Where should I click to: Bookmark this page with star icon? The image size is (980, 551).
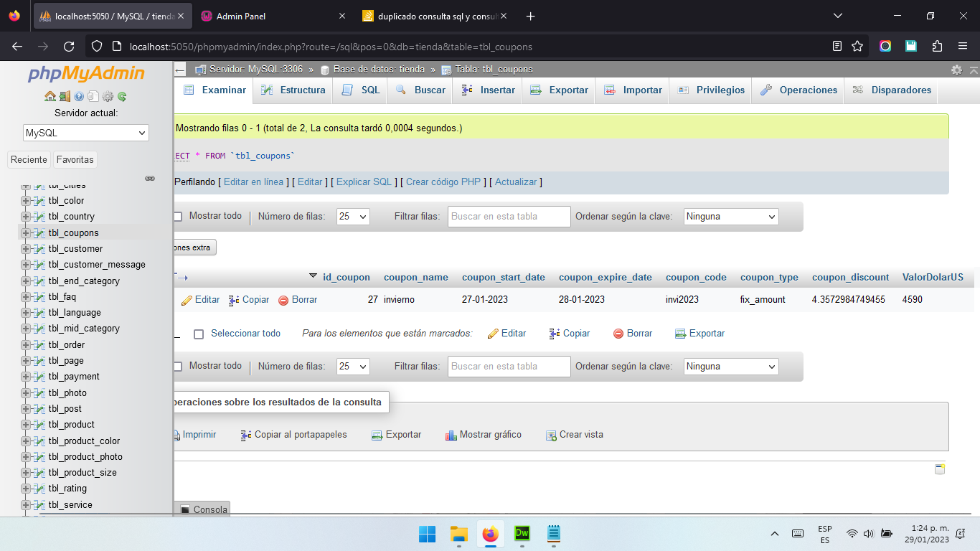857,46
